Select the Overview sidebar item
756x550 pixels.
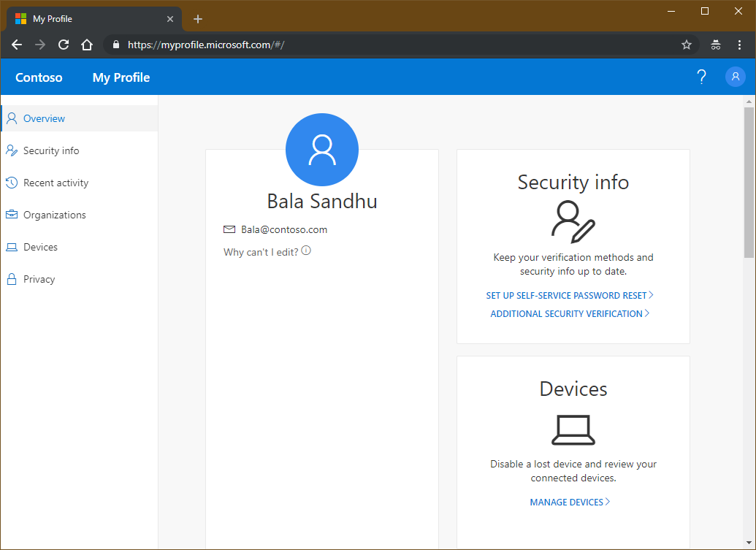tap(44, 118)
